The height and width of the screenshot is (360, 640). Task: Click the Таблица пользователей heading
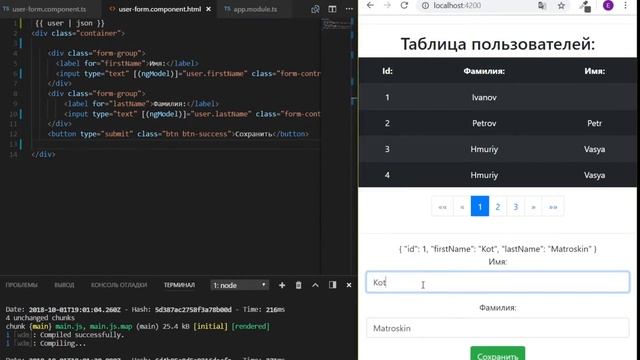pyautogui.click(x=498, y=44)
